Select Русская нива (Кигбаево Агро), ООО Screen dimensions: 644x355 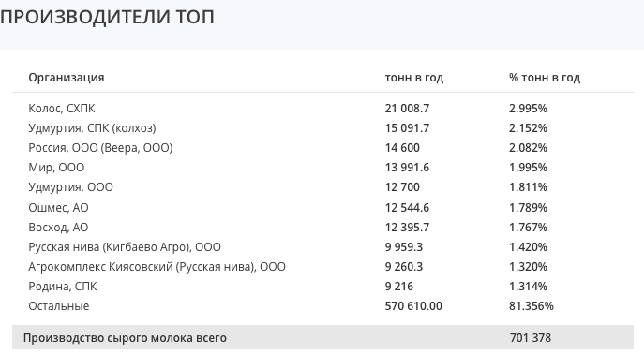[x=125, y=247]
